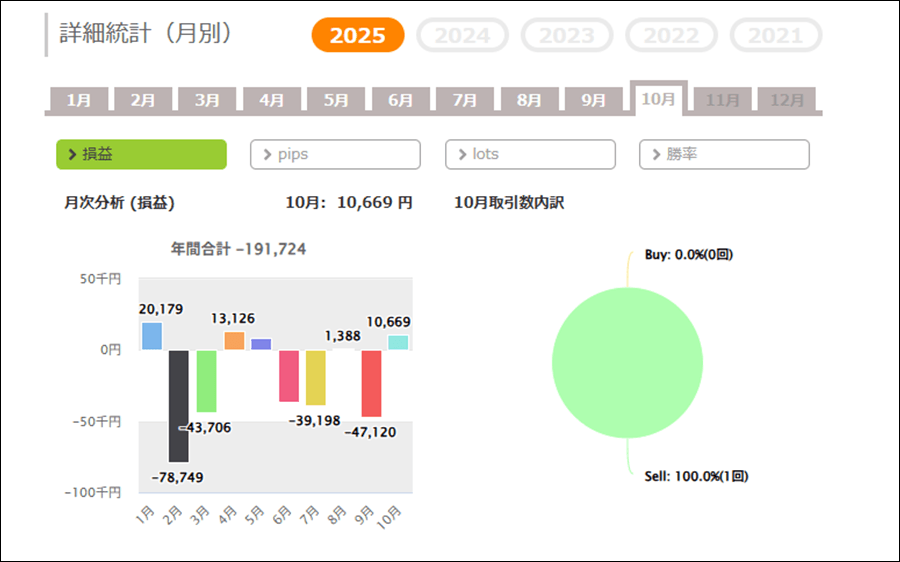Open the 1月 month tab
Viewport: 900px width, 562px height.
coord(79,100)
